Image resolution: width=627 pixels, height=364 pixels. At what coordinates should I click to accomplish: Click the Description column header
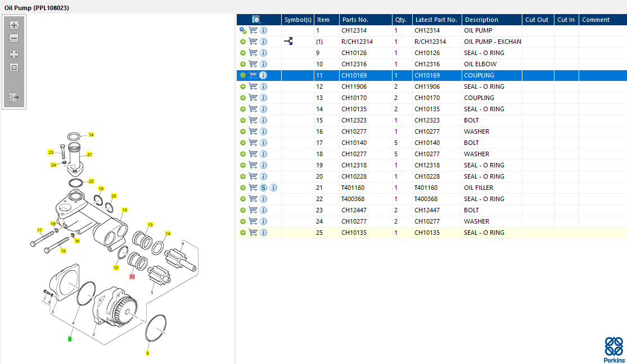[x=481, y=20]
